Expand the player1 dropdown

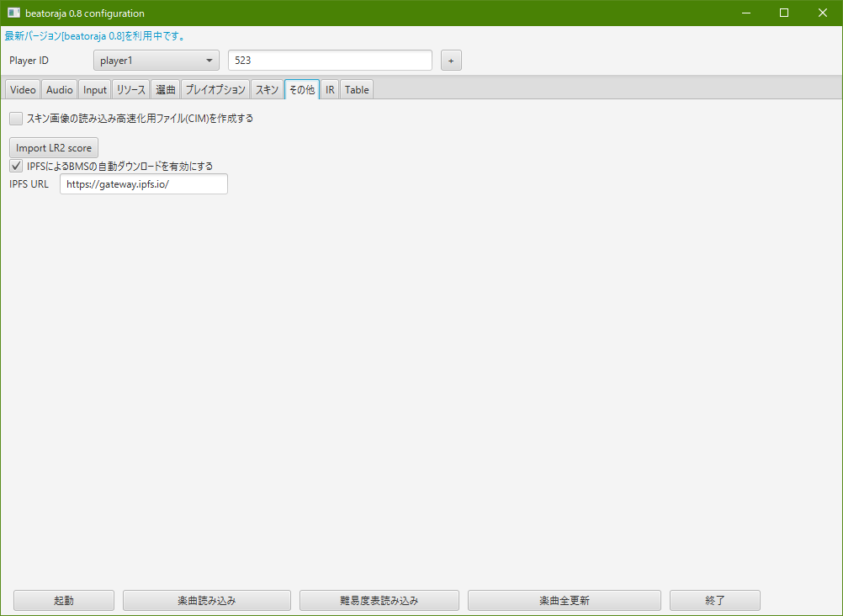pos(156,61)
